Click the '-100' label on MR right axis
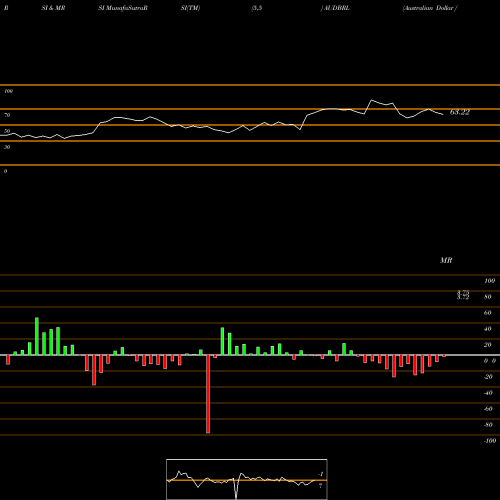This screenshot has width=500, height=500. [x=489, y=441]
